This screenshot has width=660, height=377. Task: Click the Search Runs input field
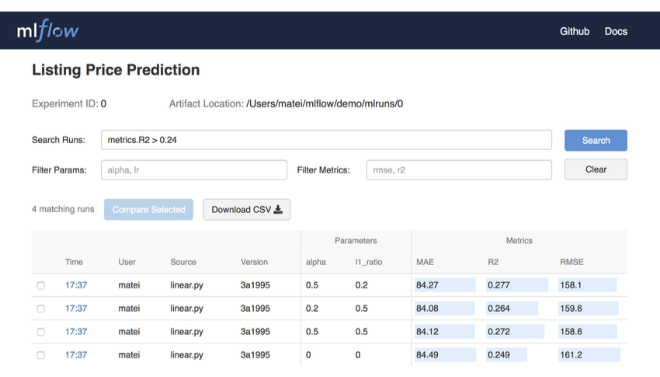pos(326,140)
